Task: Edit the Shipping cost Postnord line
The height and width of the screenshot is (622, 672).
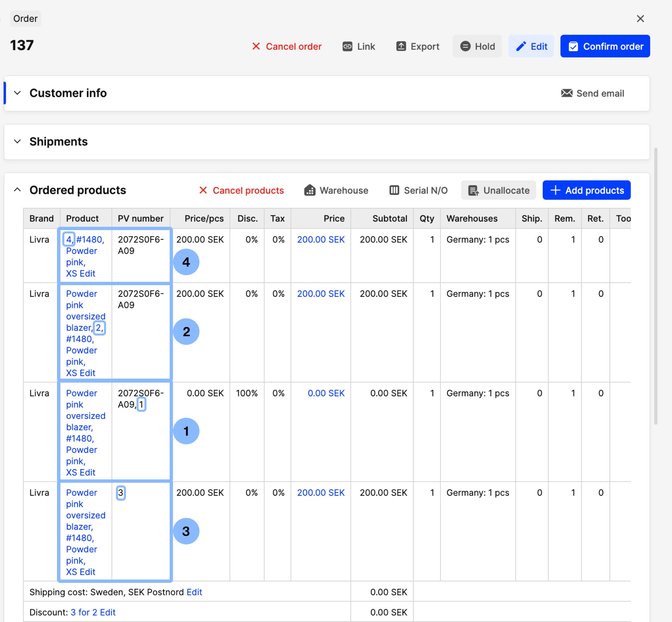Action: coord(194,592)
